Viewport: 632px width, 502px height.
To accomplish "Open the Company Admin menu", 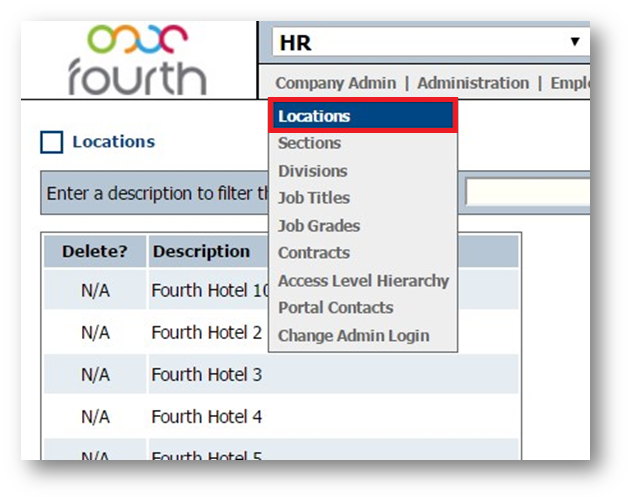I will click(x=335, y=83).
